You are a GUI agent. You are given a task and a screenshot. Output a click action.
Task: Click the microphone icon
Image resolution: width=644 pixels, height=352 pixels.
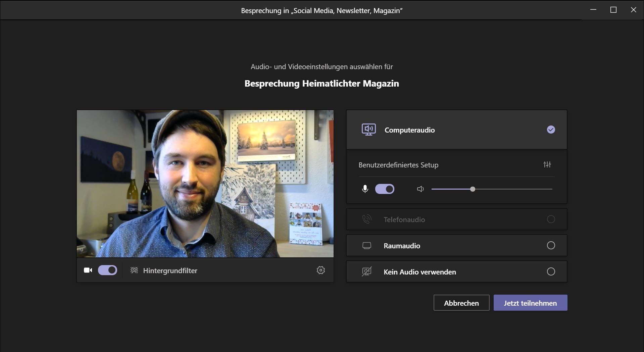365,189
